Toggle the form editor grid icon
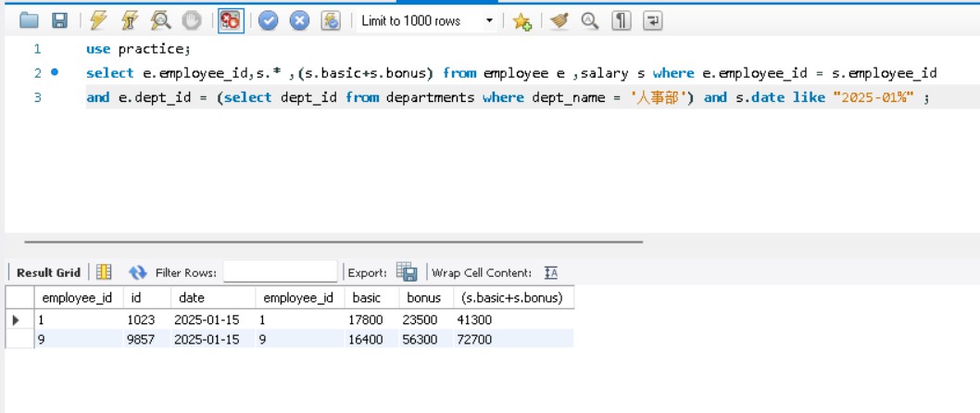 coord(104,272)
